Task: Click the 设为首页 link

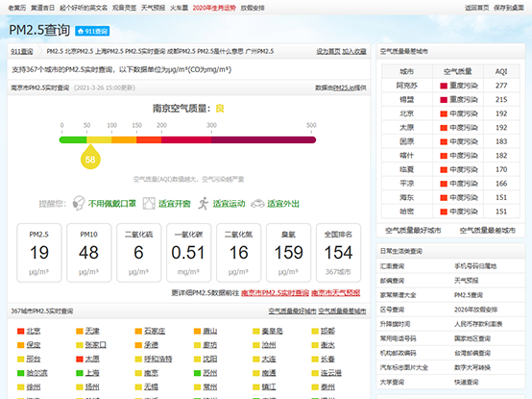Action: tap(328, 52)
